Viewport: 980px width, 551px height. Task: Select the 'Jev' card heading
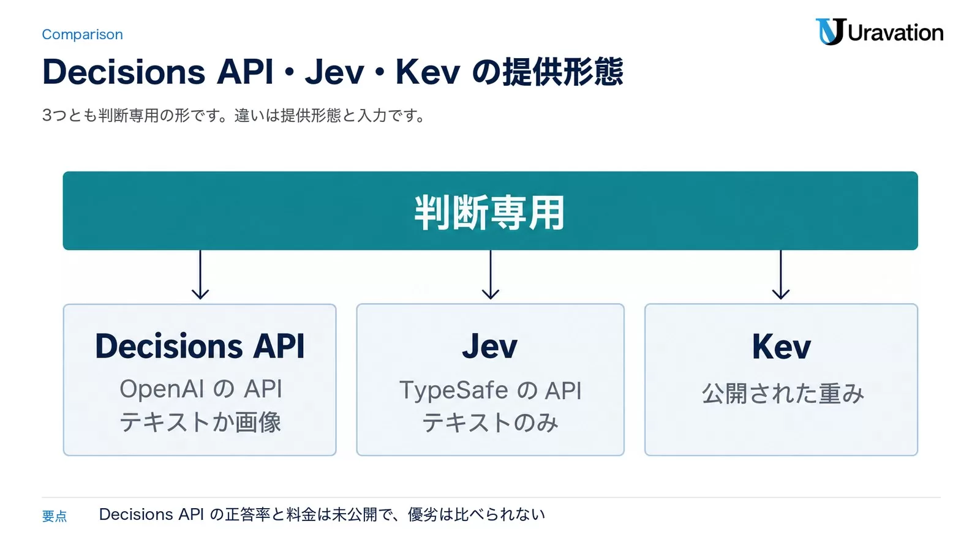(490, 347)
